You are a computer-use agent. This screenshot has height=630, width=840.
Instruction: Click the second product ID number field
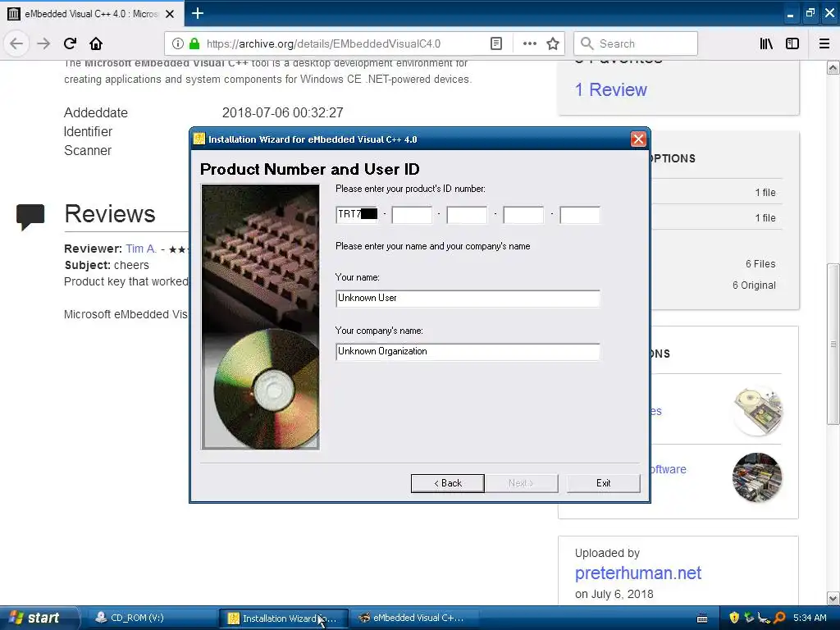pos(412,214)
